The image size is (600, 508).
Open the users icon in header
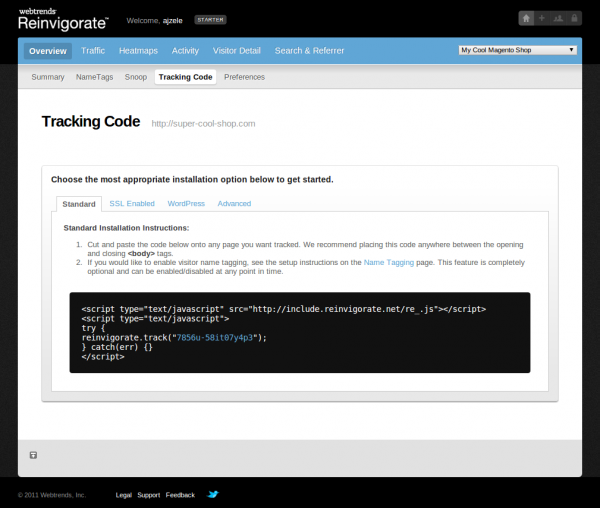click(x=558, y=18)
